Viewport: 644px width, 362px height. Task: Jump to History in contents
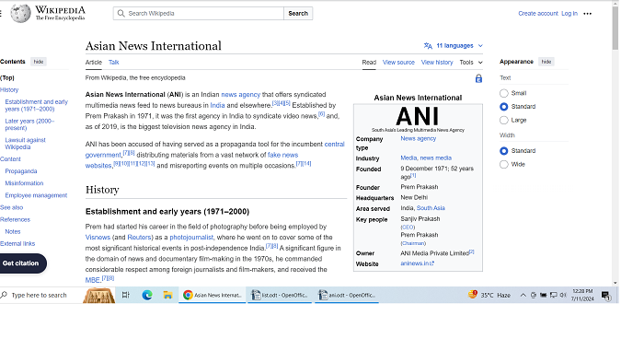[x=9, y=89]
